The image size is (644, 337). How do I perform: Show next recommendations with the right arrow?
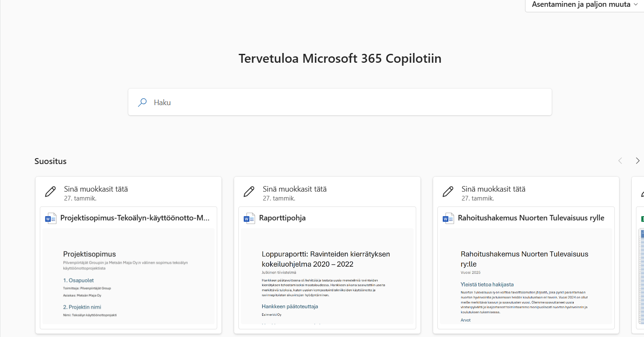click(x=638, y=161)
